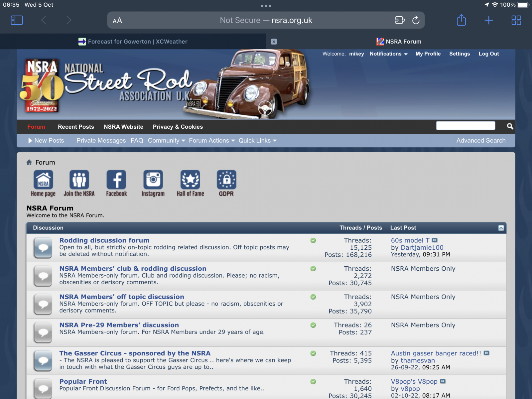
Task: Switch to Forecast for Gowerton XCWeather tab
Action: tap(133, 42)
